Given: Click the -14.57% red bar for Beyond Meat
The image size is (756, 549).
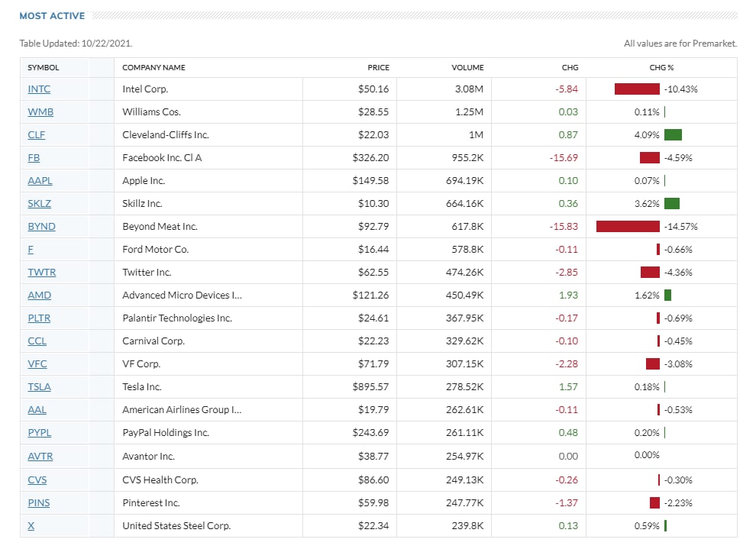Looking at the screenshot, I should 628,227.
